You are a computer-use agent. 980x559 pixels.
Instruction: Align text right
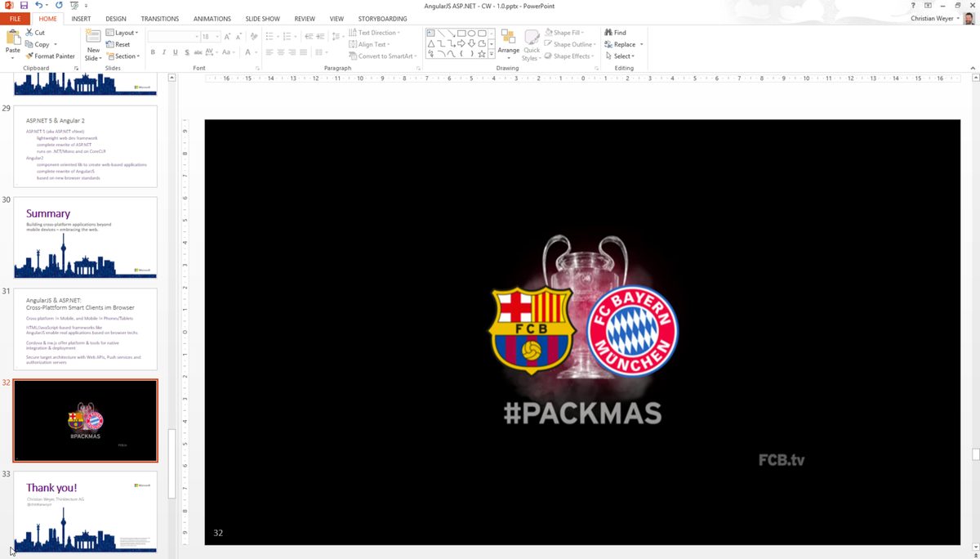292,52
